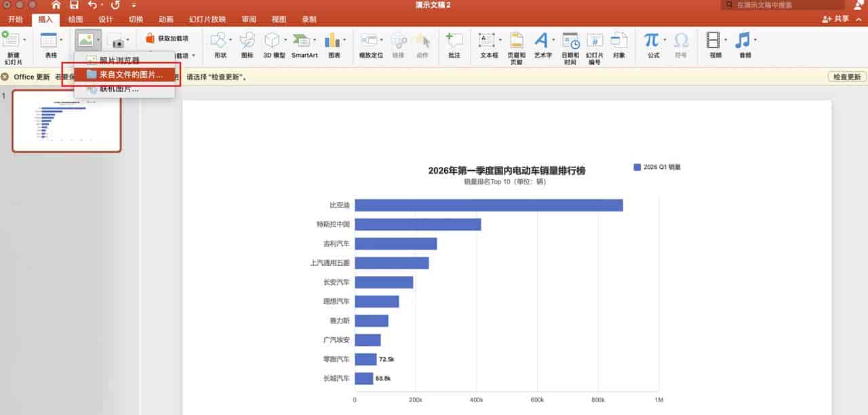Undo the last action
The height and width of the screenshot is (415, 868).
pos(92,5)
